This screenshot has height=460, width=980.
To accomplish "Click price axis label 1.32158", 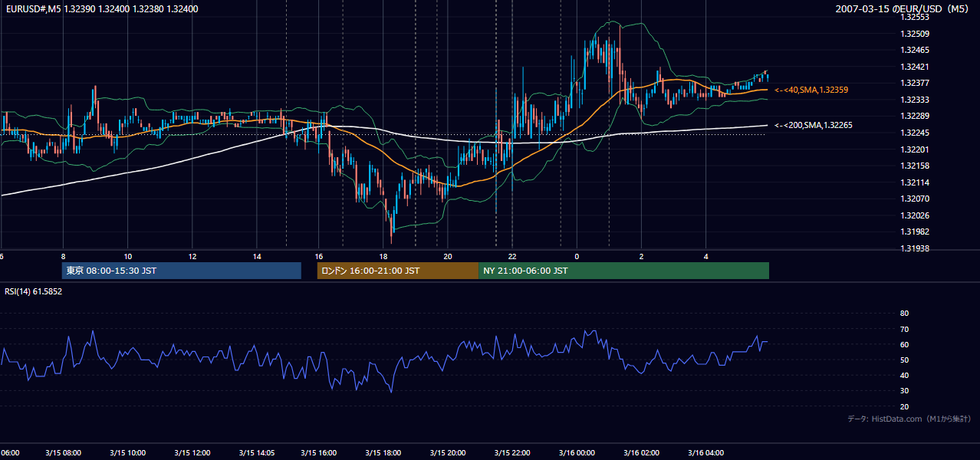I will [x=915, y=166].
